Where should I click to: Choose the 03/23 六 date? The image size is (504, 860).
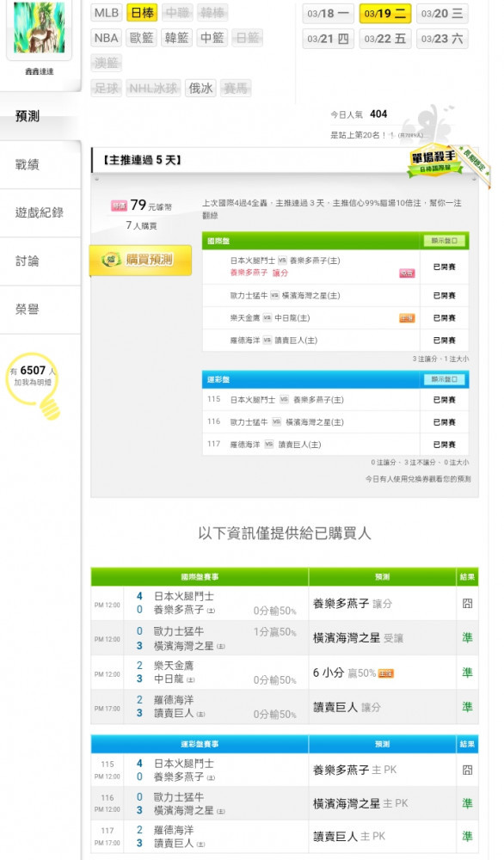(x=442, y=39)
